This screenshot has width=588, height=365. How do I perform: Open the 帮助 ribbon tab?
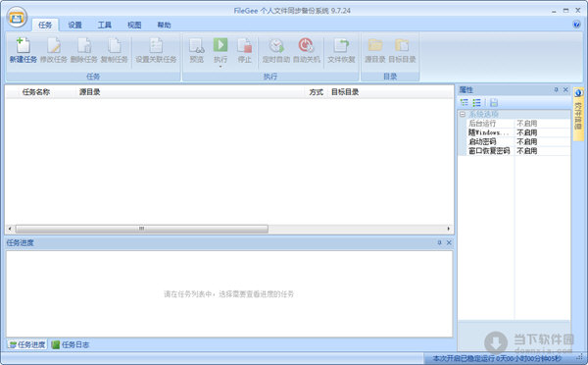[164, 26]
